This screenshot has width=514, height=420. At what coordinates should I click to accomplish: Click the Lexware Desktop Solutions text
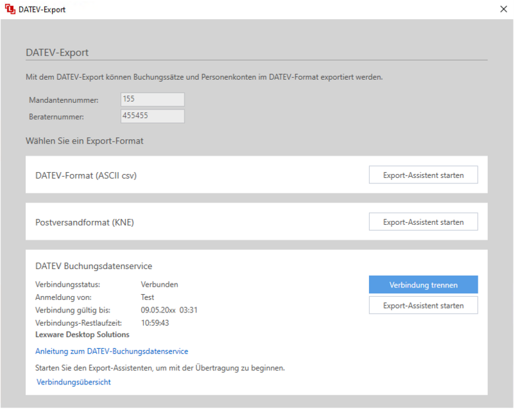[82, 334]
